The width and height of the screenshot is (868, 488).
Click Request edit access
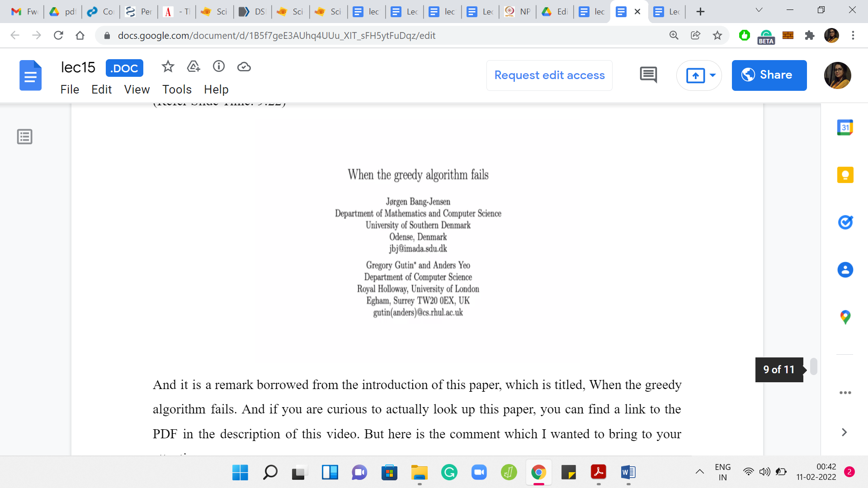[549, 75]
